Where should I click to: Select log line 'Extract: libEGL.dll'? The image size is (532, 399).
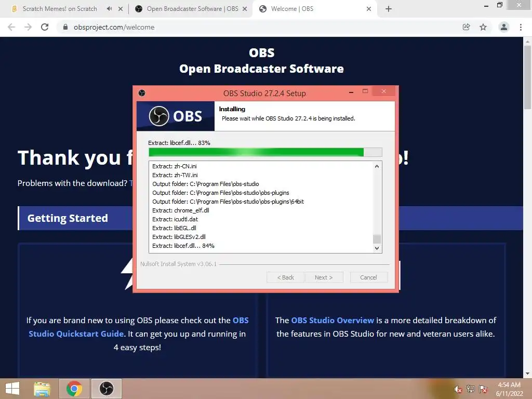174,228
